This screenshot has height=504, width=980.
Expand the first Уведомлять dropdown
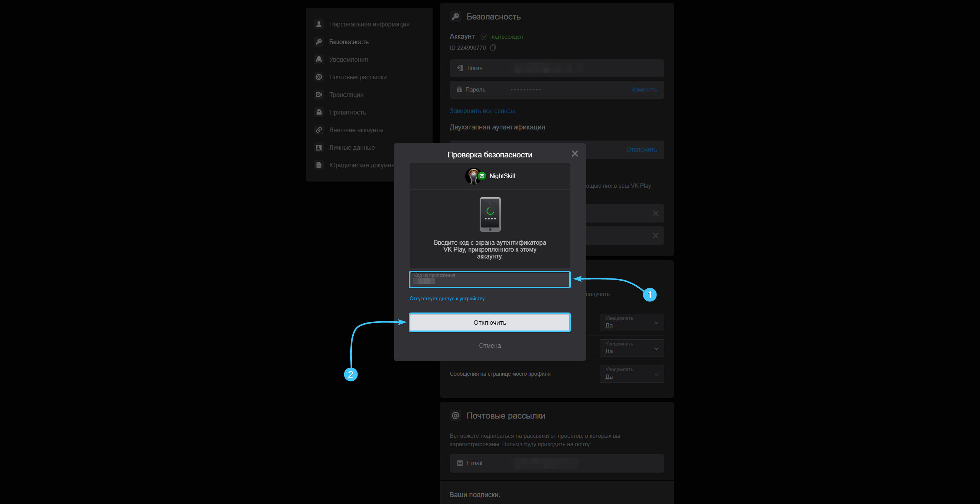[x=632, y=322]
